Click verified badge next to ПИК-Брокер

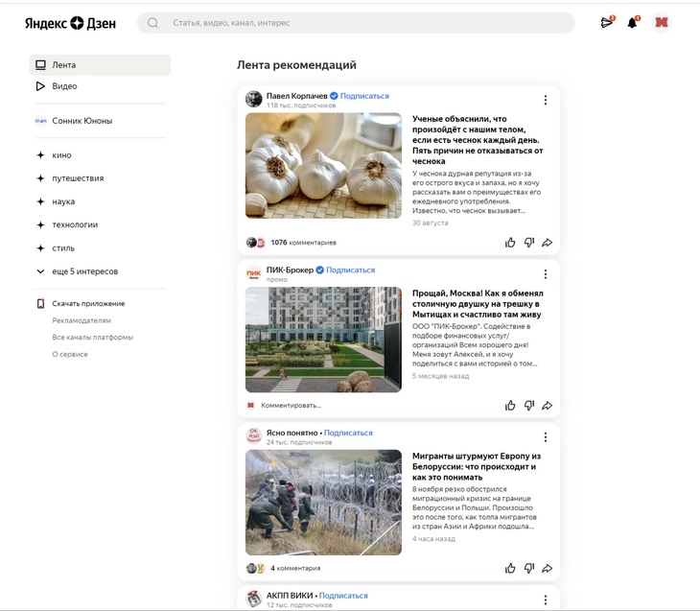[319, 270]
